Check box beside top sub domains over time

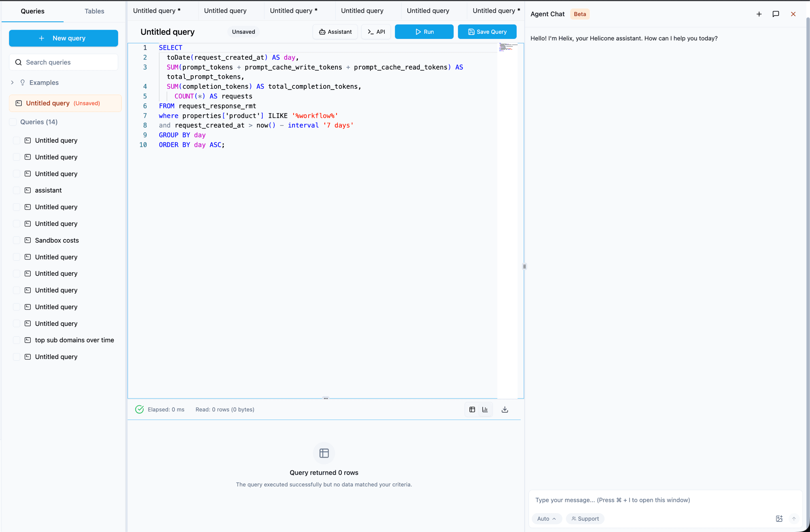pos(17,340)
